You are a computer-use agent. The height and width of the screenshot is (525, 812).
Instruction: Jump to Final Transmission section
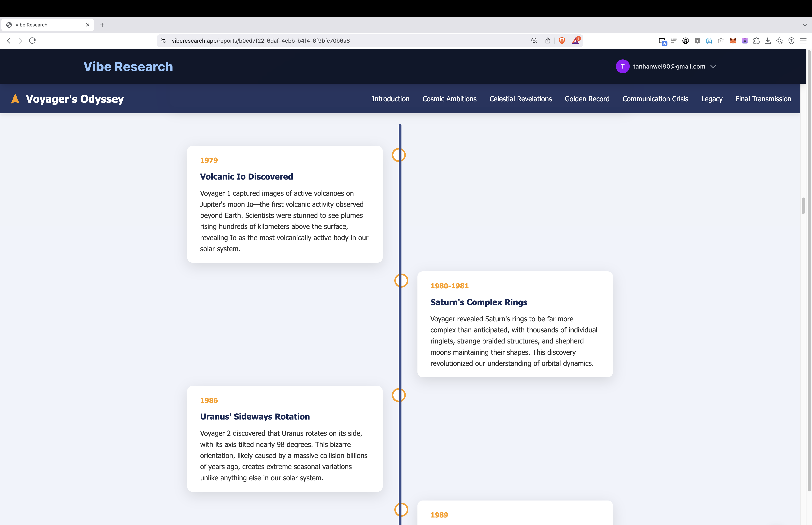763,99
